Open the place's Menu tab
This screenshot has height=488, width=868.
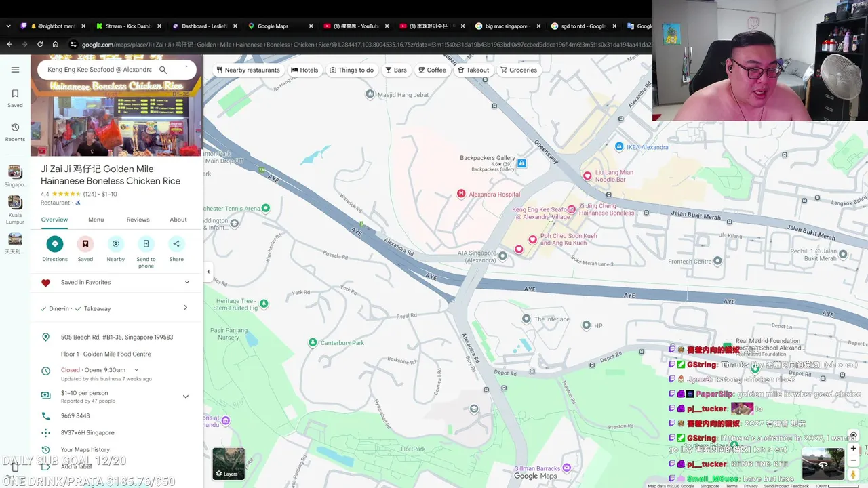click(96, 220)
